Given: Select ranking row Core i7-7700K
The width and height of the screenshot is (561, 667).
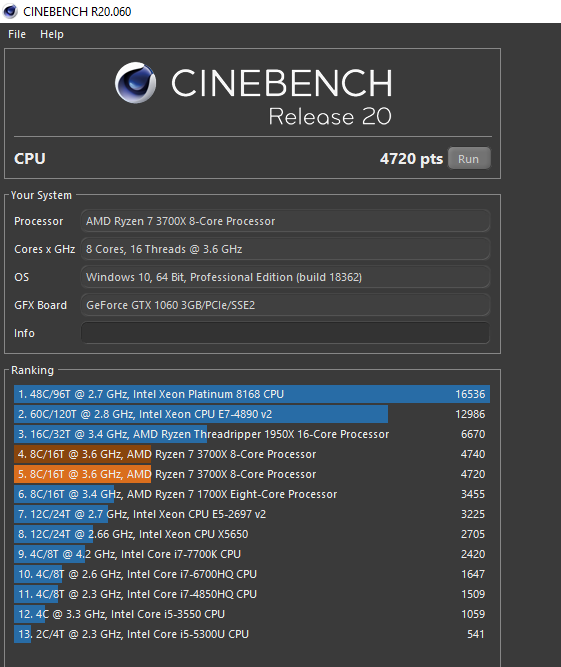Looking at the screenshot, I should click(252, 554).
